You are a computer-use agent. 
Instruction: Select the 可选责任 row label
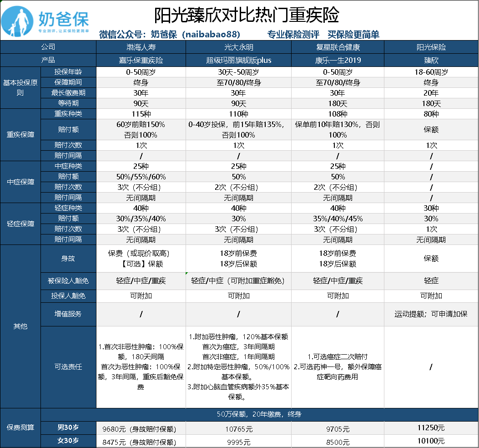tap(68, 367)
